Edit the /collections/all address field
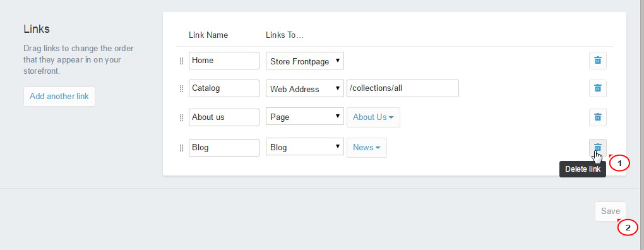644x250 pixels. [403, 88]
